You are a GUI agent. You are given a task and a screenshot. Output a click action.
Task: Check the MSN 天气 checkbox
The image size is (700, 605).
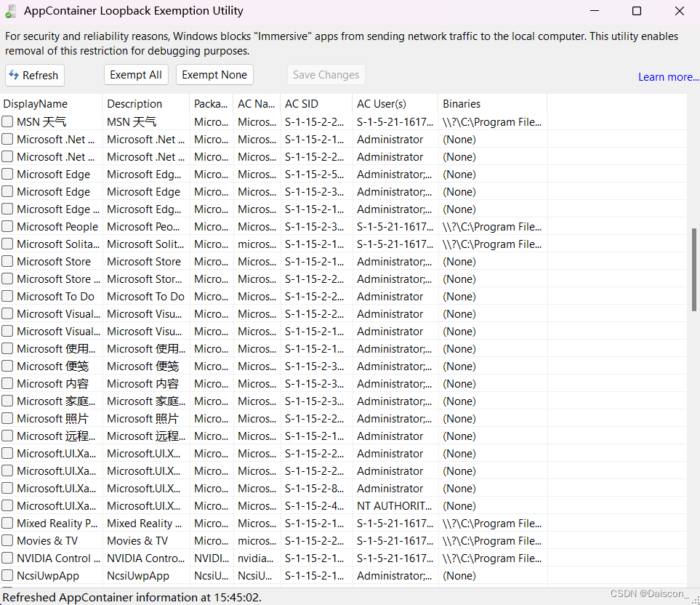[x=7, y=121]
